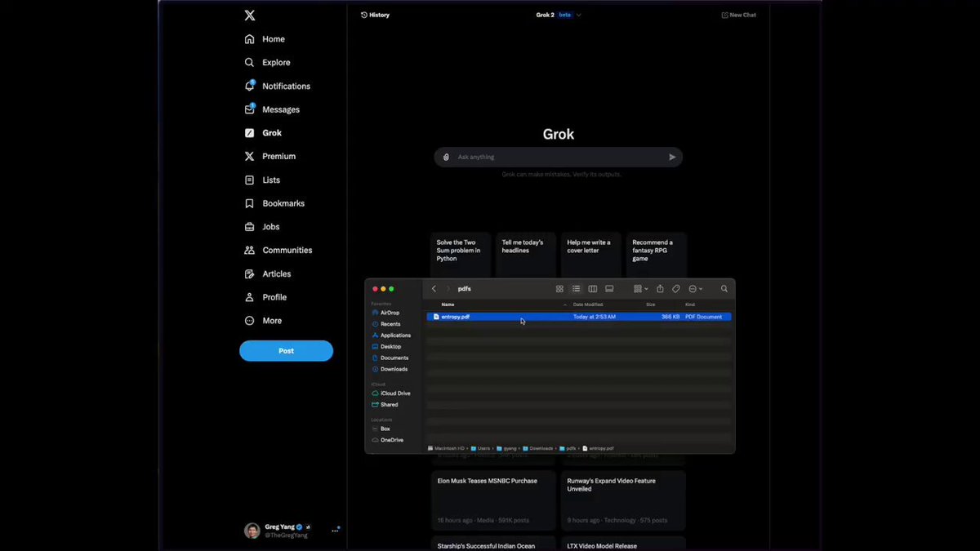
Task: Click Finder search magnifier icon
Action: 724,289
